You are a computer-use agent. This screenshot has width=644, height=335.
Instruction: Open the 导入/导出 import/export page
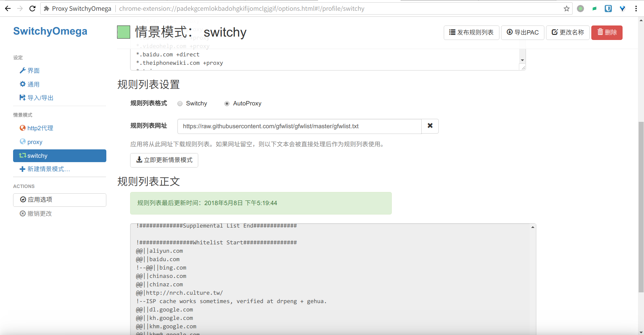coord(37,98)
